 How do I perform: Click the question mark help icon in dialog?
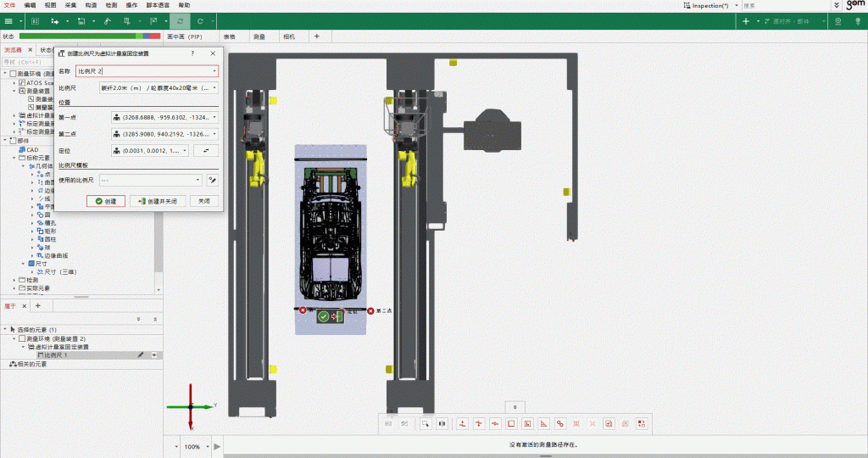point(192,53)
